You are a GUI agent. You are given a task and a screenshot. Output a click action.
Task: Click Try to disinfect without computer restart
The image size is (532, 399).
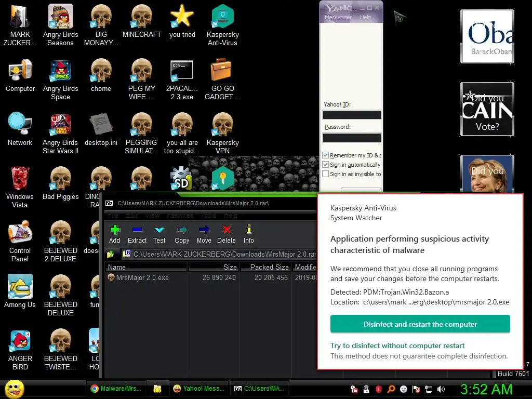(397, 345)
